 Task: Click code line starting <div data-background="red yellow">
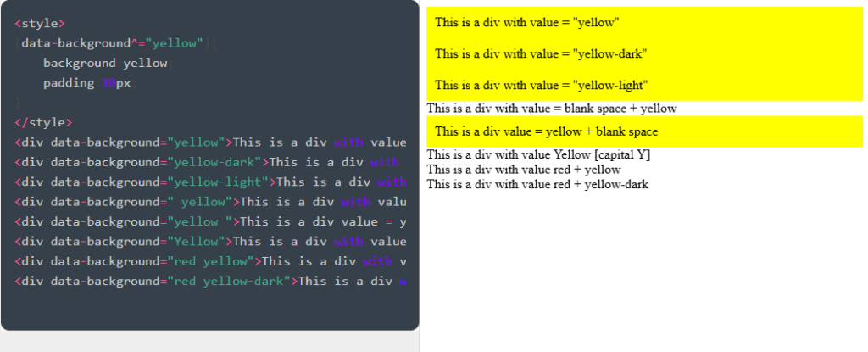pos(210,261)
